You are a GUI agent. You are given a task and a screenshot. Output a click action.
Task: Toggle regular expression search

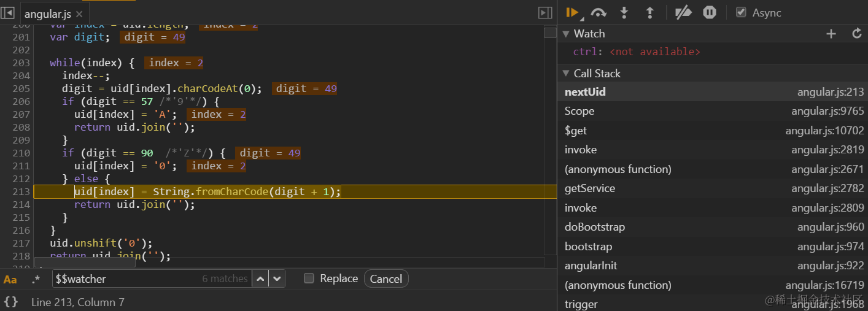[x=36, y=279]
